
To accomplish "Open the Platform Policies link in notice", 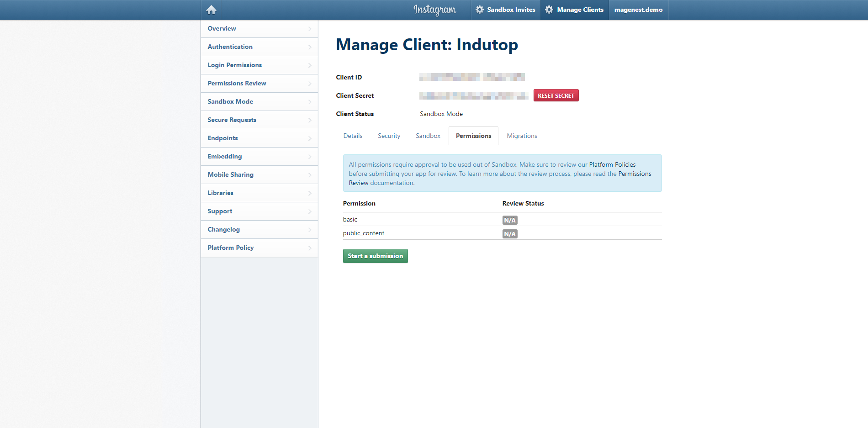I will click(612, 164).
